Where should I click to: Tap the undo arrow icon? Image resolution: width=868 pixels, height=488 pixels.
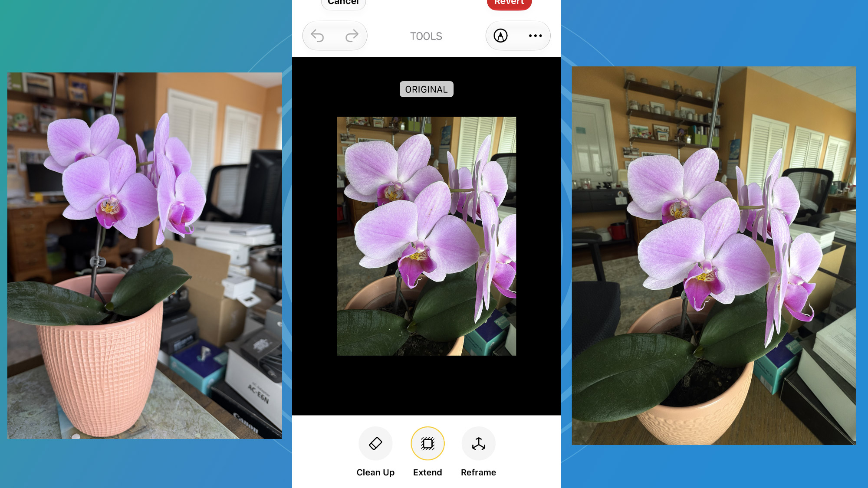(318, 36)
